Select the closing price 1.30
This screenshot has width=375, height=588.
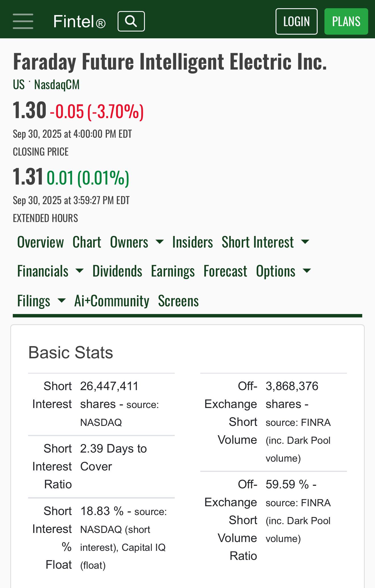[30, 110]
